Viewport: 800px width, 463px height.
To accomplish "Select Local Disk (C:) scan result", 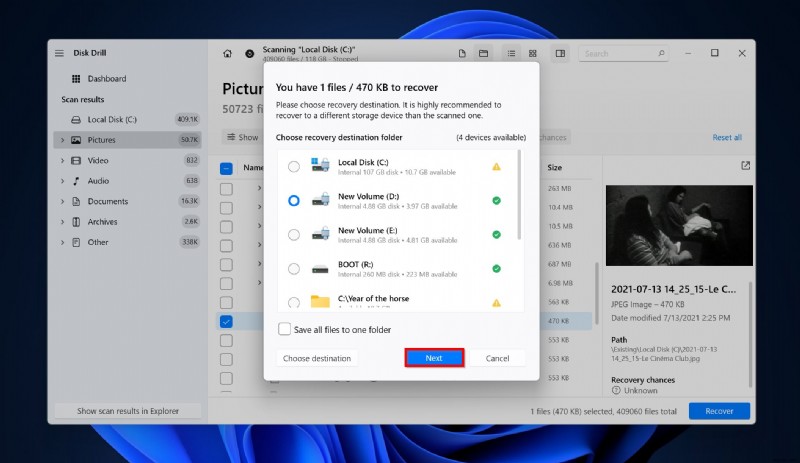I will click(128, 119).
